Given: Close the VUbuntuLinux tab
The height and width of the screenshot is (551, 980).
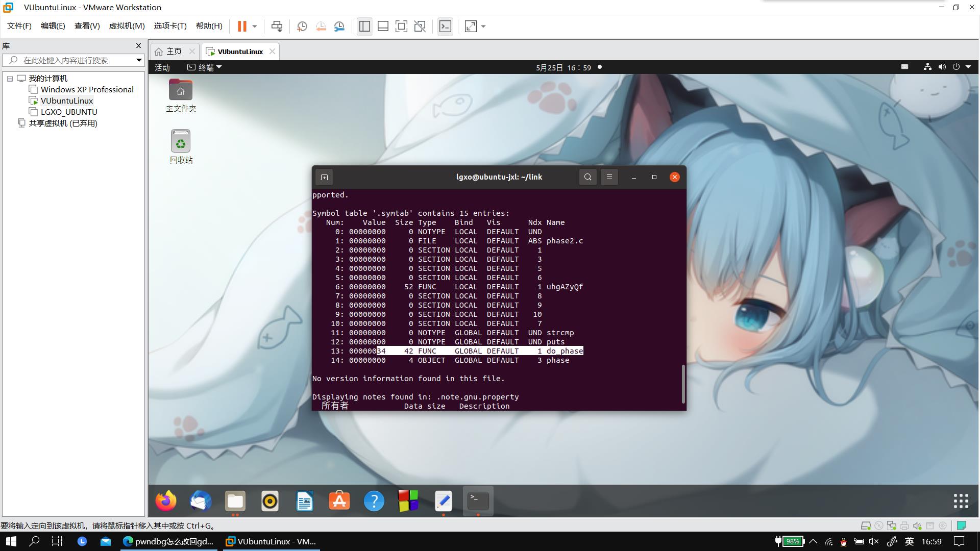Looking at the screenshot, I should click(x=272, y=52).
